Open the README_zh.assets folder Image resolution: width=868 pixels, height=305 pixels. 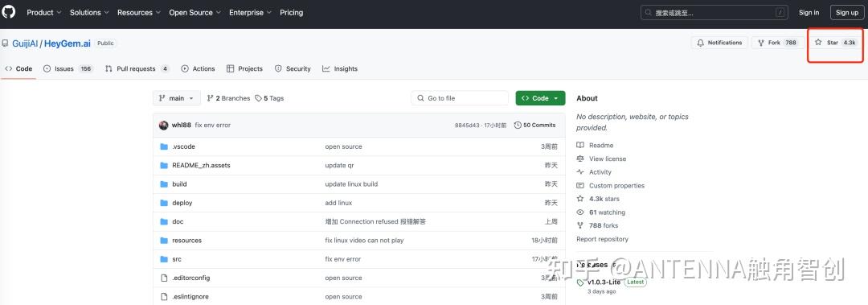(201, 165)
